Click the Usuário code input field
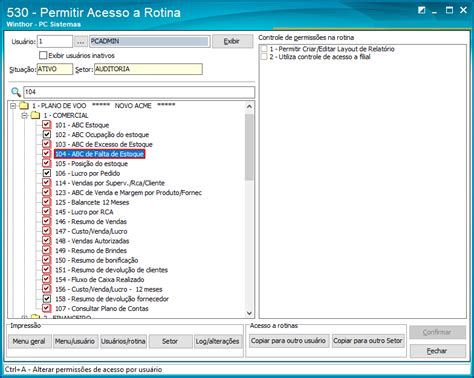The height and width of the screenshot is (378, 474). (55, 42)
